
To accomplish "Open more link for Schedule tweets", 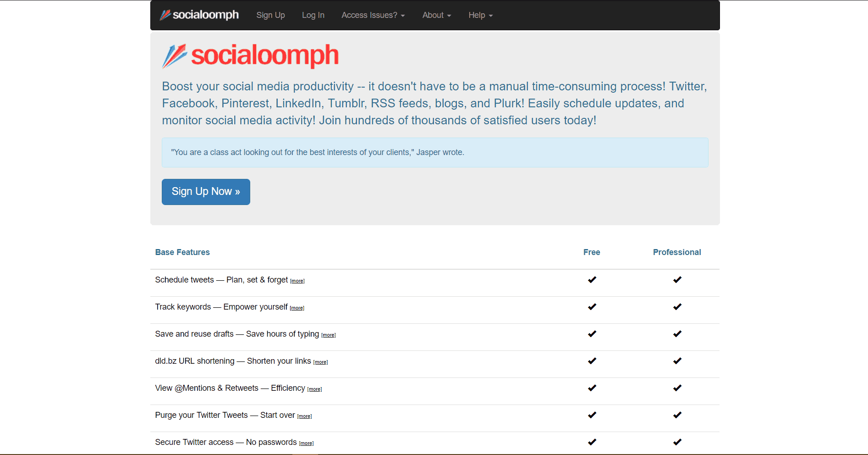I will point(297,281).
